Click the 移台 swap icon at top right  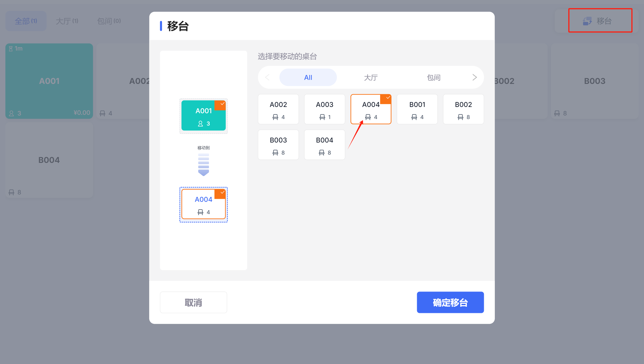coord(587,21)
